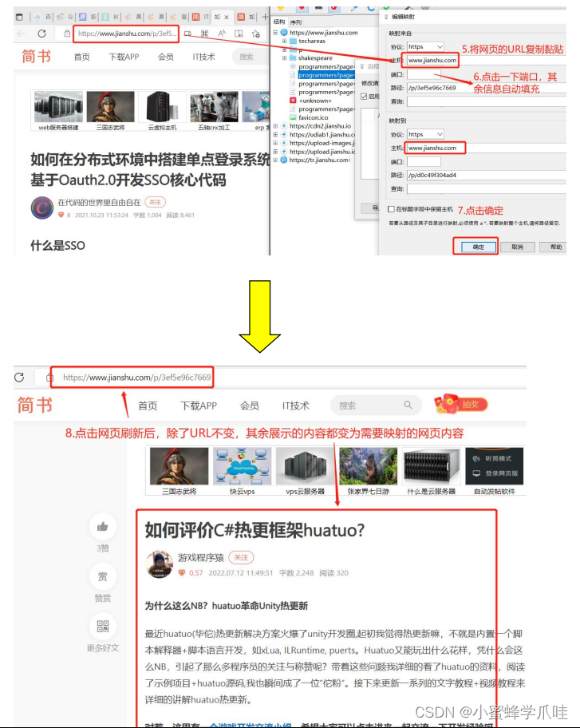This screenshot has height=728, width=580.
Task: Switch to the 结构 tab in Charles
Action: click(x=279, y=22)
